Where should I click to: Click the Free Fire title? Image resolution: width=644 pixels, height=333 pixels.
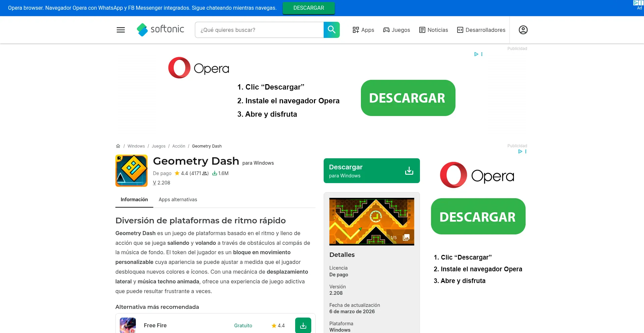pos(155,325)
